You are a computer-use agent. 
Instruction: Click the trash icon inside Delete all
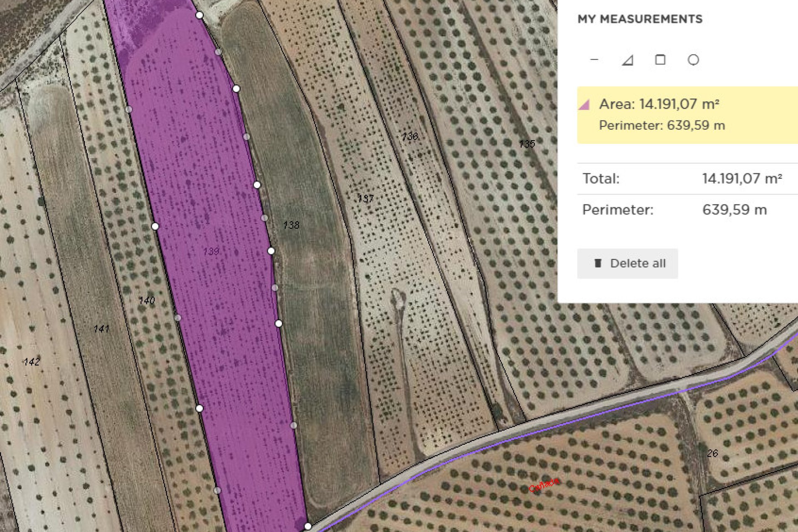[x=597, y=263]
